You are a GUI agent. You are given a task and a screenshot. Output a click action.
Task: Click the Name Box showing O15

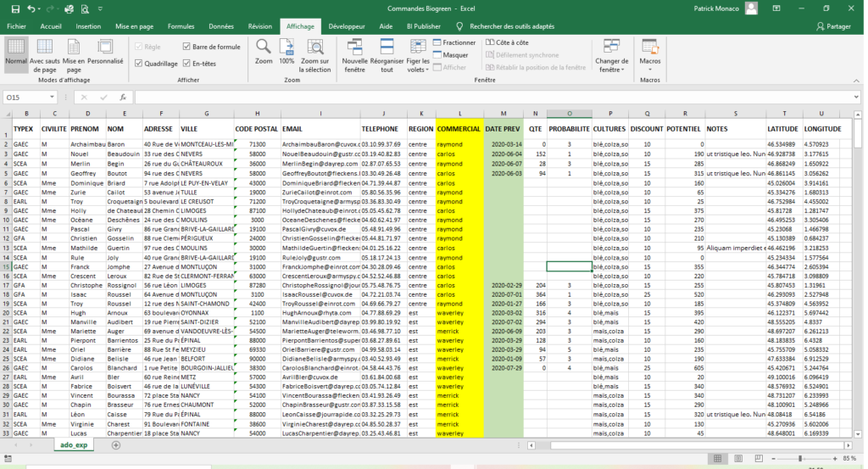click(26, 98)
